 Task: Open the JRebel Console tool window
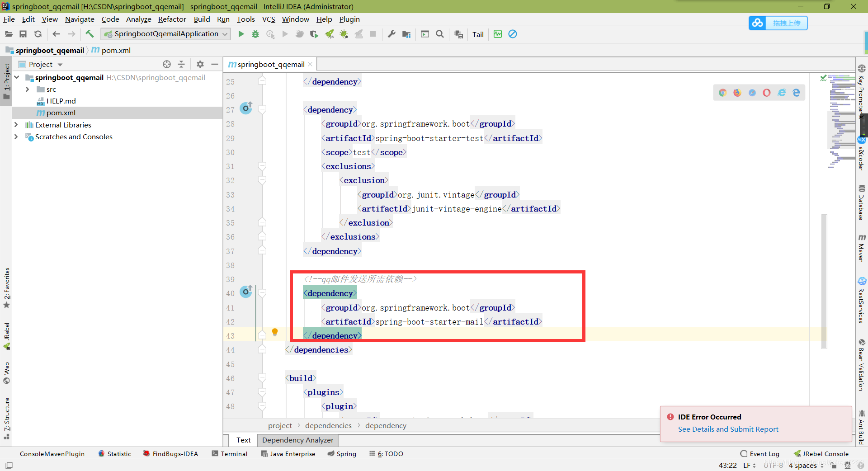[x=821, y=453]
